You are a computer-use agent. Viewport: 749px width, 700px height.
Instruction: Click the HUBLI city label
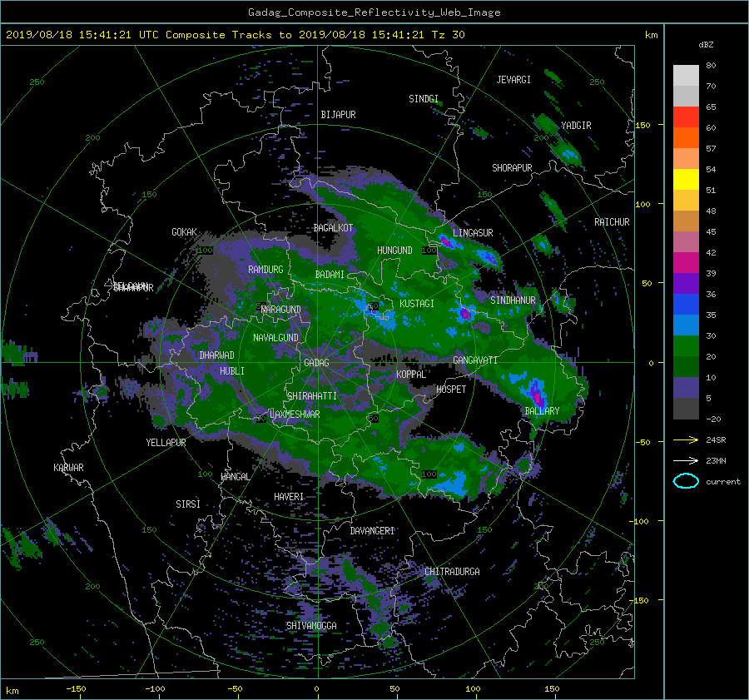coord(232,371)
